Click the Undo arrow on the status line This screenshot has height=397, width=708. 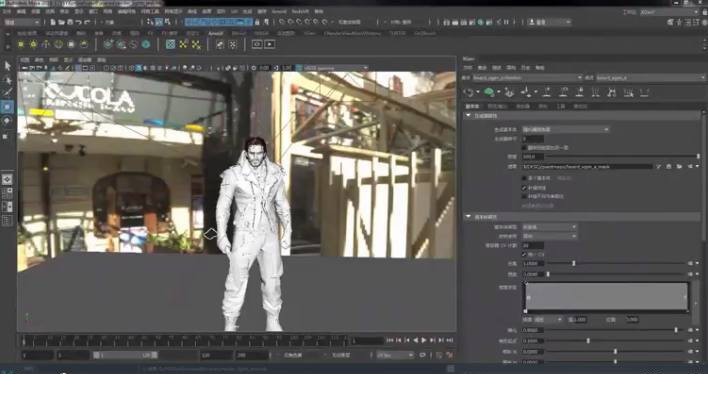pyautogui.click(x=79, y=22)
